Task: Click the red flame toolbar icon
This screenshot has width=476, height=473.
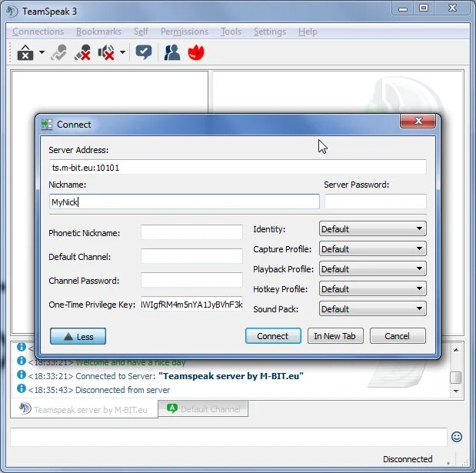Action: (x=196, y=52)
